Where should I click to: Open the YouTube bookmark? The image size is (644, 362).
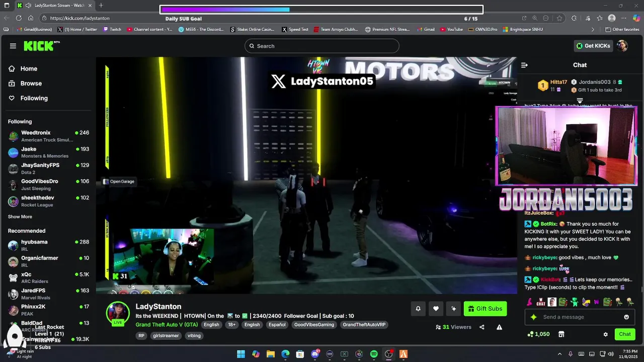(451, 29)
